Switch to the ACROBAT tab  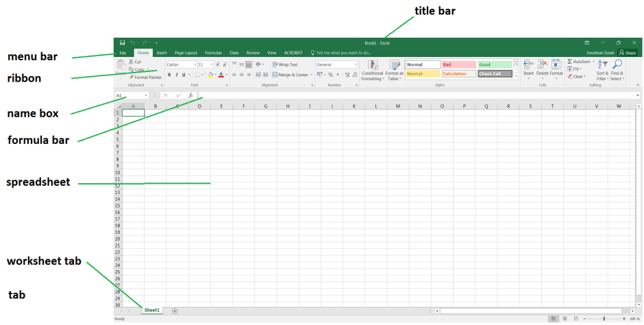[x=293, y=53]
